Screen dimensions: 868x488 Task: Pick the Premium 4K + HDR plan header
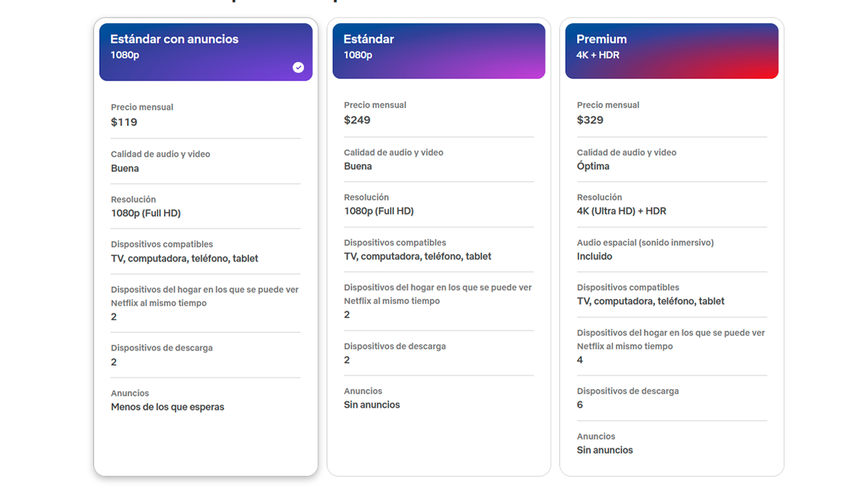(x=671, y=51)
